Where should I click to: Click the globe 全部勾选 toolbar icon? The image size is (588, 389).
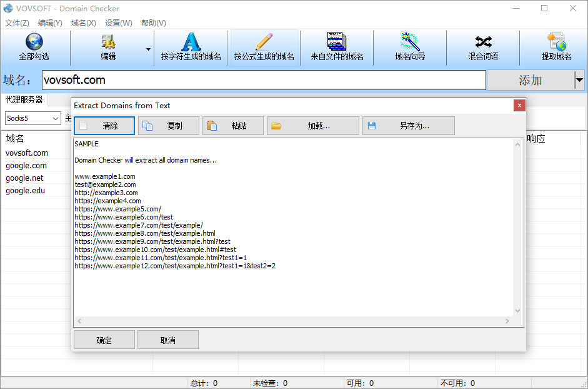(34, 41)
